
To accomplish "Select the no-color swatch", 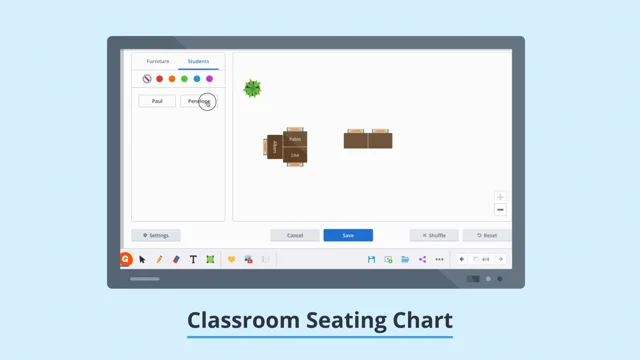I will (147, 79).
